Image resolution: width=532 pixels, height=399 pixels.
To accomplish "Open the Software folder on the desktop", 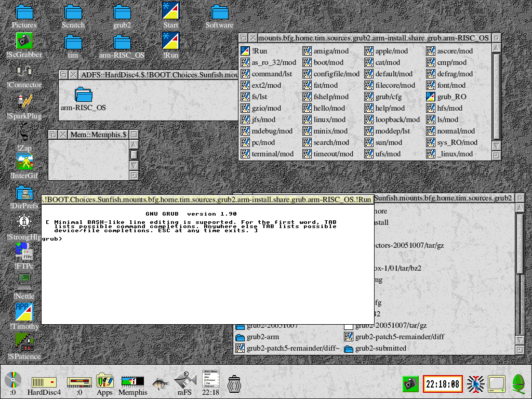I will (x=220, y=16).
